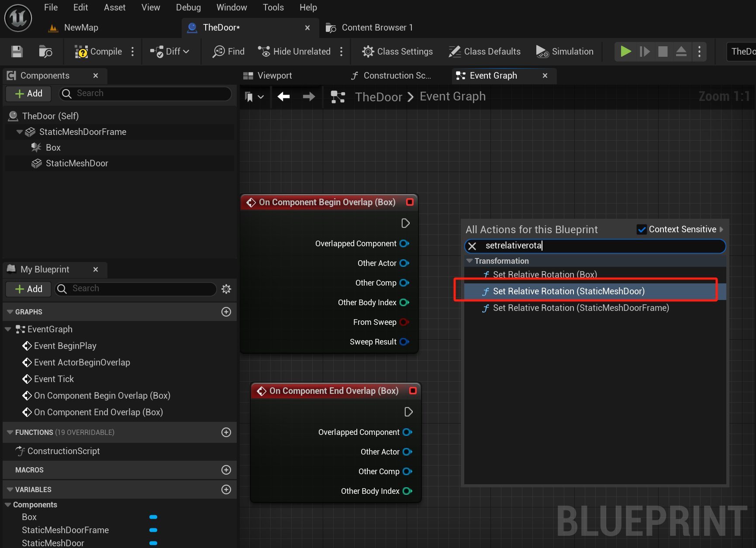
Task: Select Event Tick in My Blueprint
Action: pyautogui.click(x=54, y=379)
